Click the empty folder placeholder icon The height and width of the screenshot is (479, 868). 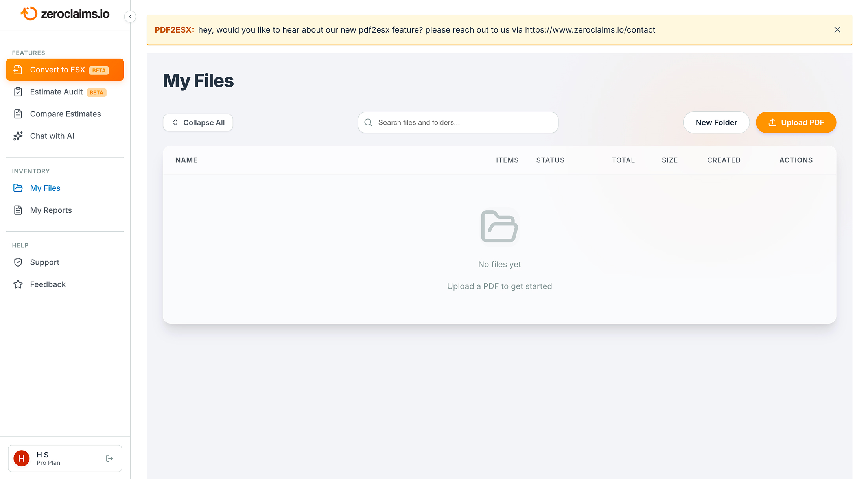click(499, 227)
